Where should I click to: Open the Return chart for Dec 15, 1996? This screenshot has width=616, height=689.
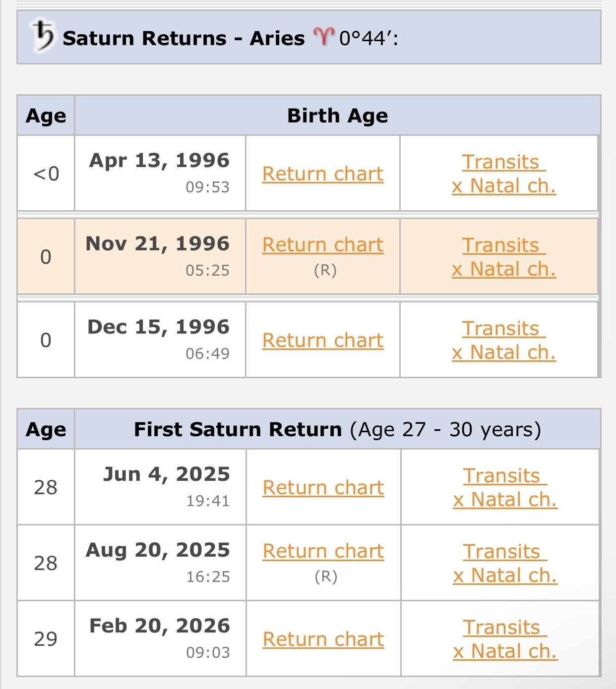pos(322,340)
